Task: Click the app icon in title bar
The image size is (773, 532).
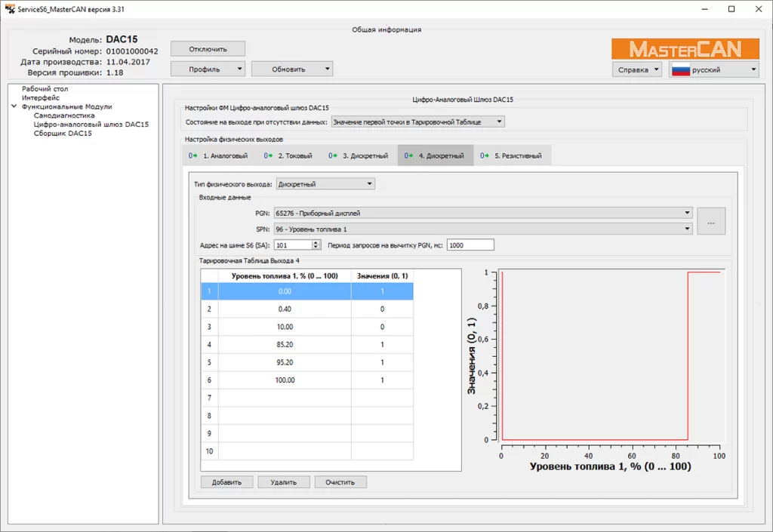Action: (x=8, y=8)
